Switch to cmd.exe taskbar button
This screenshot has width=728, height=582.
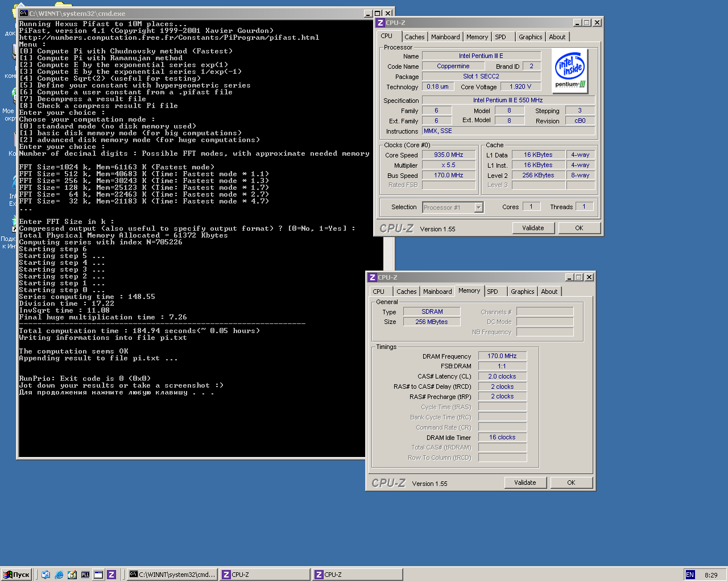pyautogui.click(x=172, y=575)
